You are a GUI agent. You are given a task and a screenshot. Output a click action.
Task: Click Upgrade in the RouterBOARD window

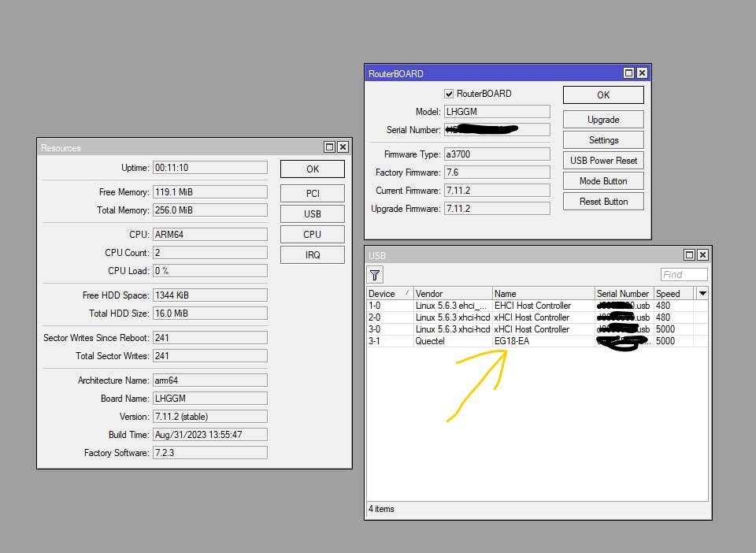(603, 120)
